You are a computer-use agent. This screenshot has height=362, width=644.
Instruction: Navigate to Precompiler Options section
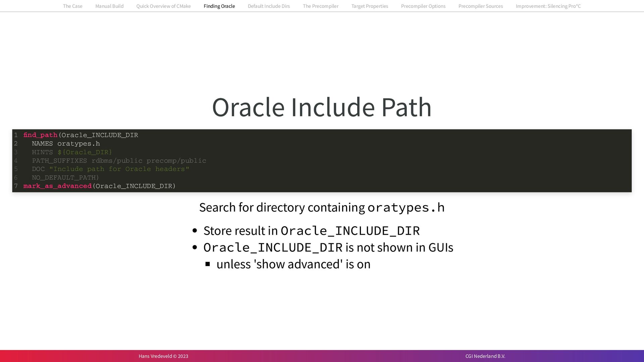coord(423,6)
